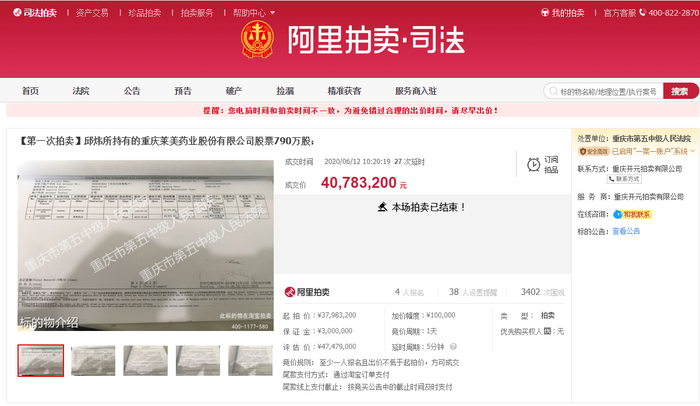Viewport: 700px width, 406px height.
Task: Click the 订阅拍品 clock icon
Action: [x=533, y=164]
